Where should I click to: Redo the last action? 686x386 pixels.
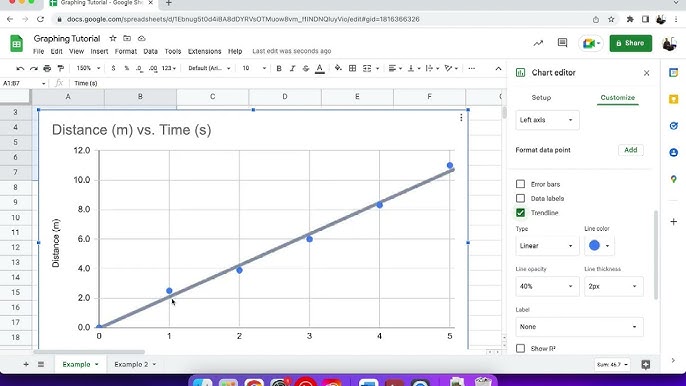(34, 68)
